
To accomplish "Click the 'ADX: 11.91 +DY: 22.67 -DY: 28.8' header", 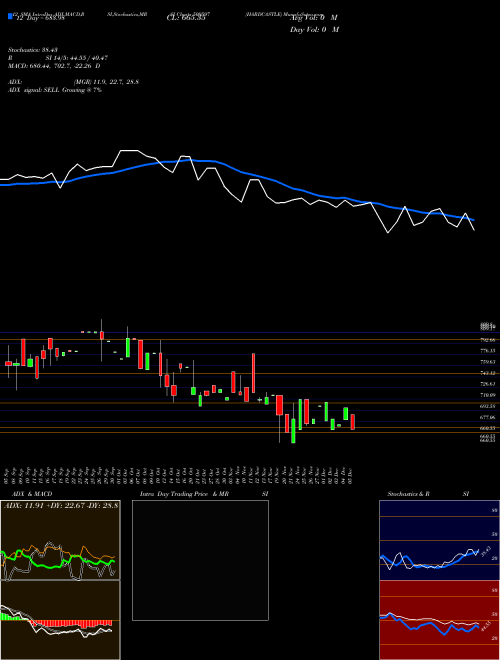I will point(61,505).
